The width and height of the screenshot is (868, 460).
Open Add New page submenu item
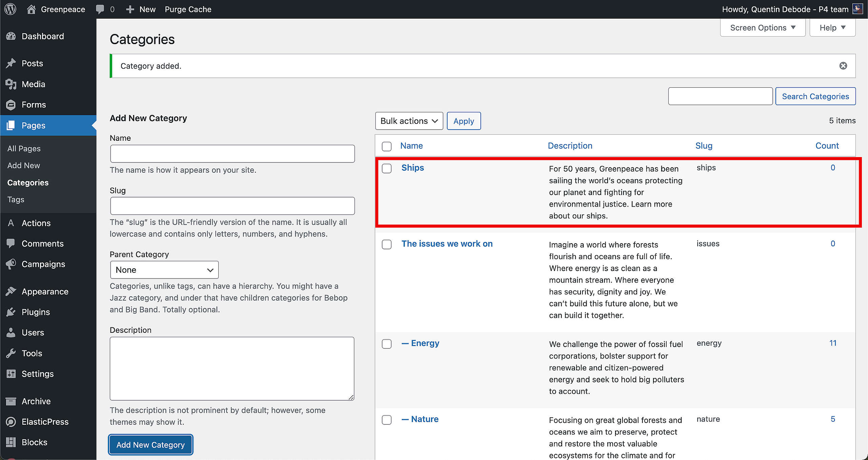coord(24,166)
